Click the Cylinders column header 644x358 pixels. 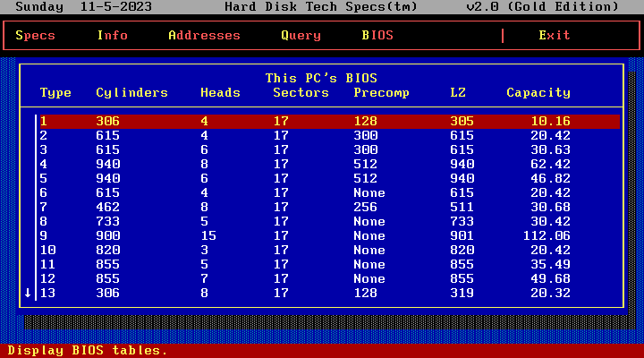point(131,93)
